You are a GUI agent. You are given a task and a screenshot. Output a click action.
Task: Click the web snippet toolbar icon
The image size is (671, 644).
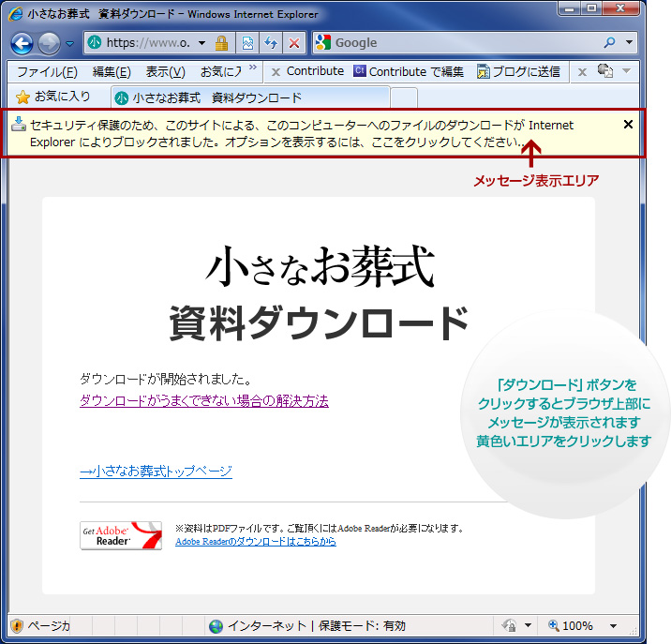click(605, 70)
